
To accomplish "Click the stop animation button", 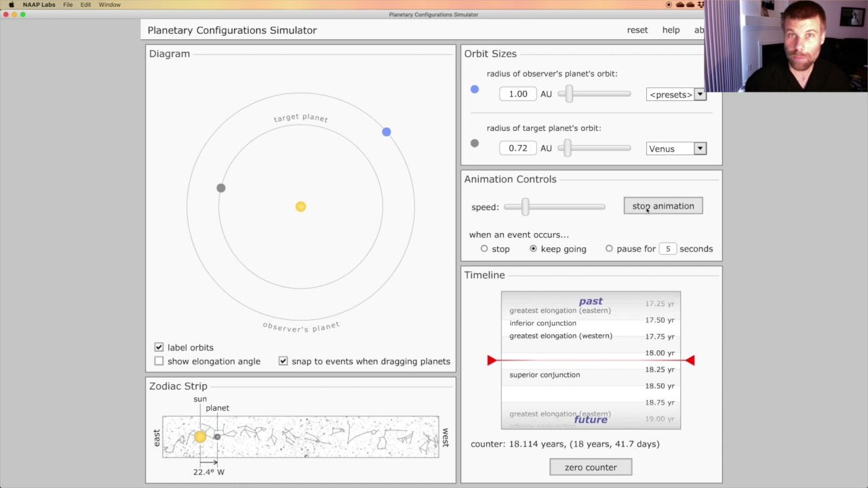I will point(663,206).
